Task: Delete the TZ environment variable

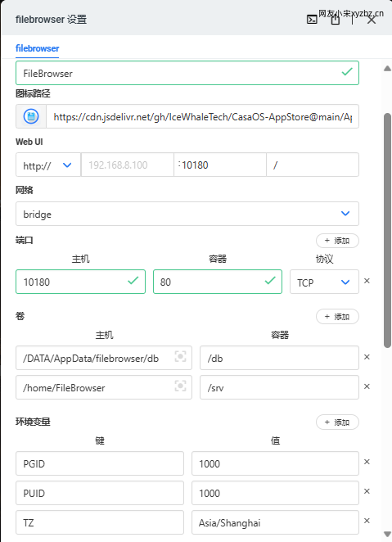Action: click(x=367, y=521)
